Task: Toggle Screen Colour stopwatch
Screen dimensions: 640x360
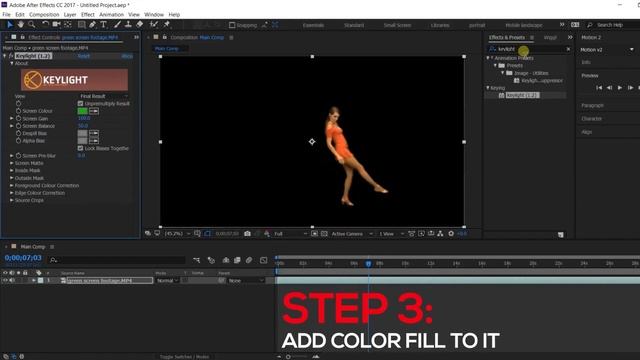Action: [x=18, y=111]
